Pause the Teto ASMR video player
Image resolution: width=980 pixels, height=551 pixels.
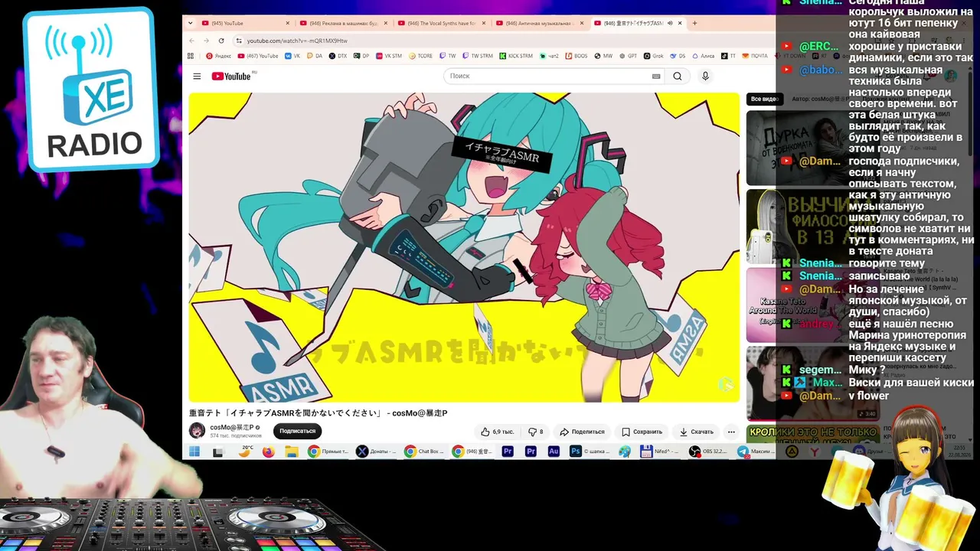(464, 247)
